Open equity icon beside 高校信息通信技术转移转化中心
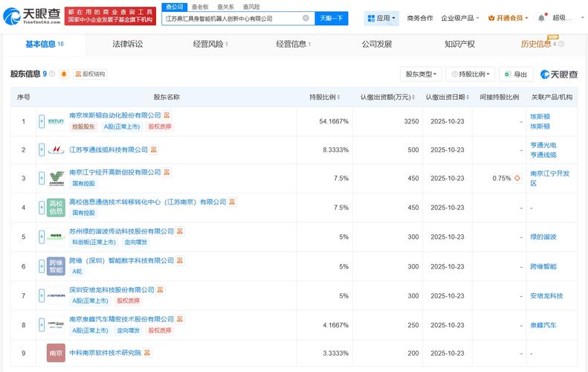 [232, 202]
